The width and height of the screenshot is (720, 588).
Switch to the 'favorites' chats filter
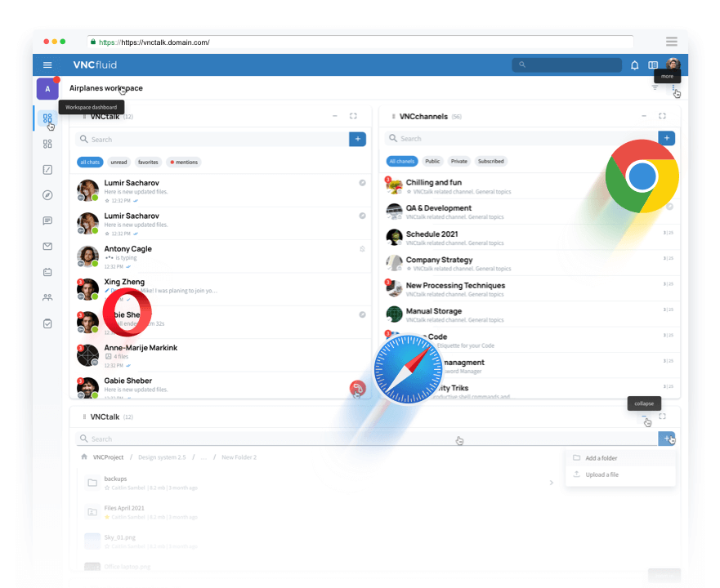pos(148,162)
